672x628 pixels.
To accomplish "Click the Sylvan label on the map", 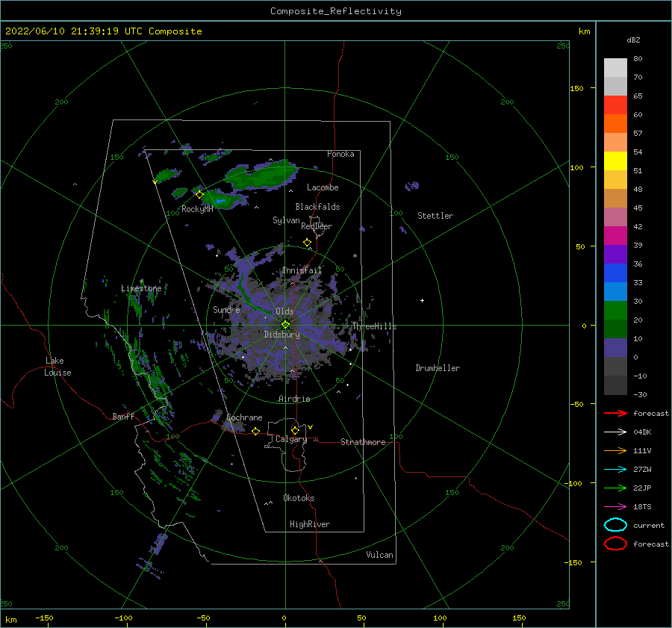I will (286, 220).
